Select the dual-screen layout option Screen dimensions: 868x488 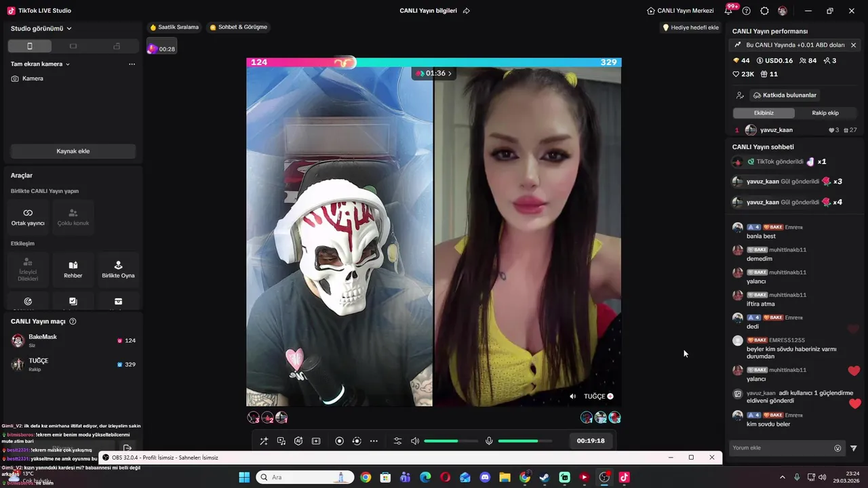tap(117, 46)
